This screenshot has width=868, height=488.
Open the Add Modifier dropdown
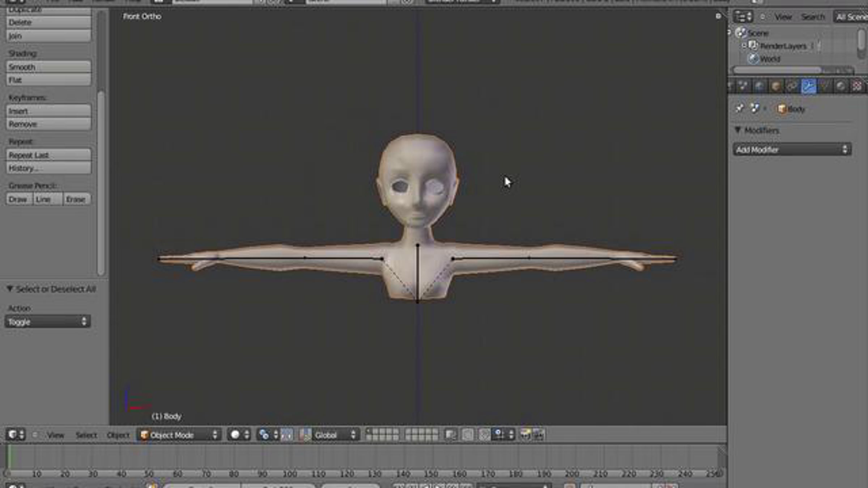pos(792,149)
